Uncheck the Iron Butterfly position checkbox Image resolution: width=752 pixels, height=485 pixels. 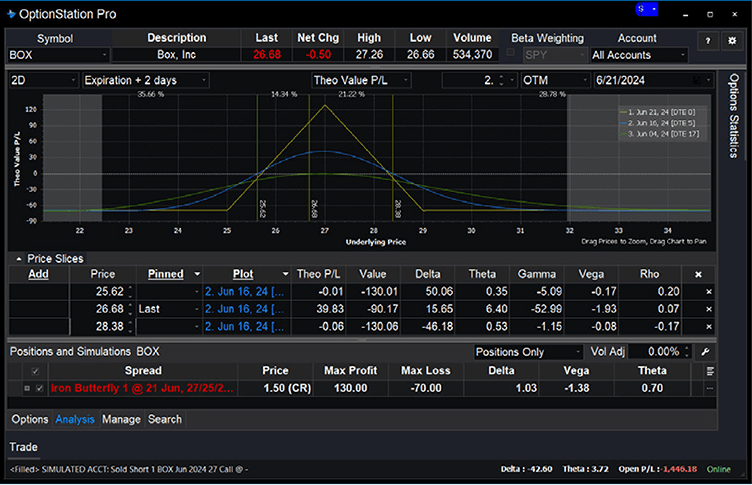pyautogui.click(x=40, y=388)
